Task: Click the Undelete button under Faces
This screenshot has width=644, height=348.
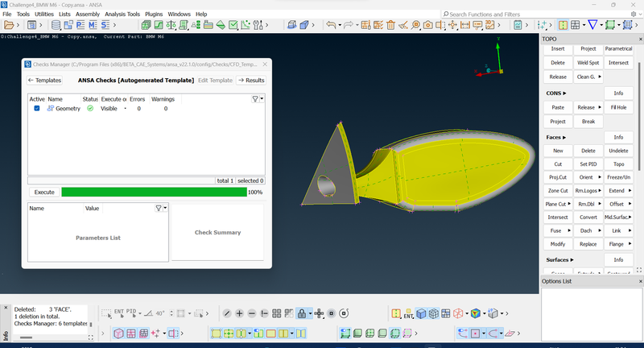Action: [618, 151]
